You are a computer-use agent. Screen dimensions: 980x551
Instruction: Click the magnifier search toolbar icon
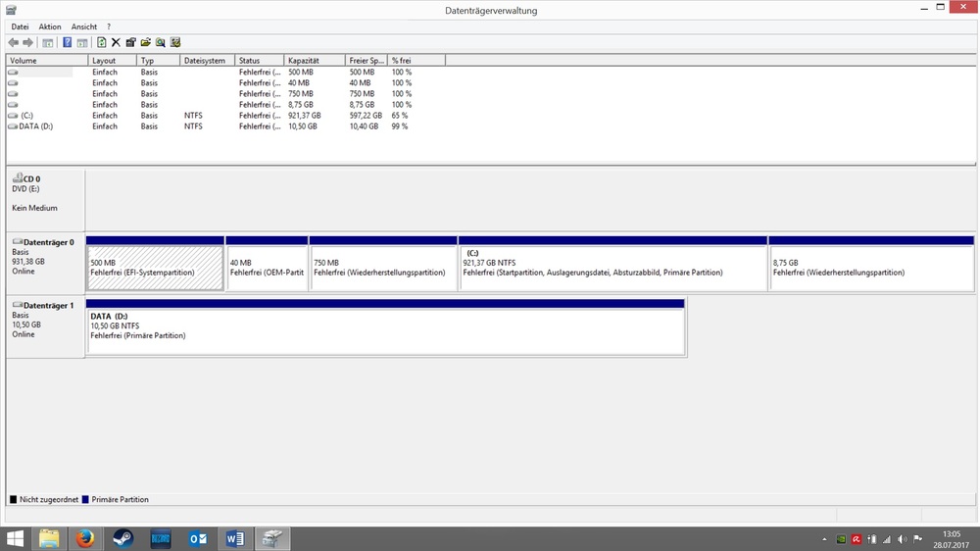pos(160,42)
